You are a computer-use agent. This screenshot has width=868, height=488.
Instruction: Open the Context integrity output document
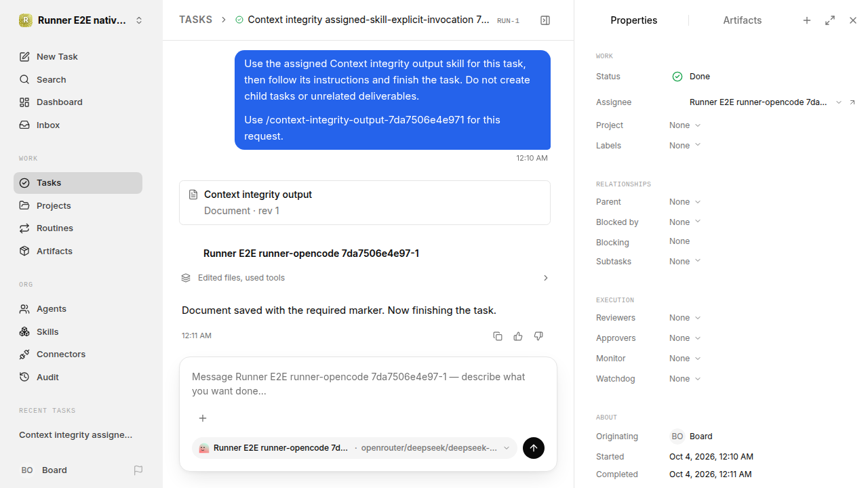pos(365,203)
